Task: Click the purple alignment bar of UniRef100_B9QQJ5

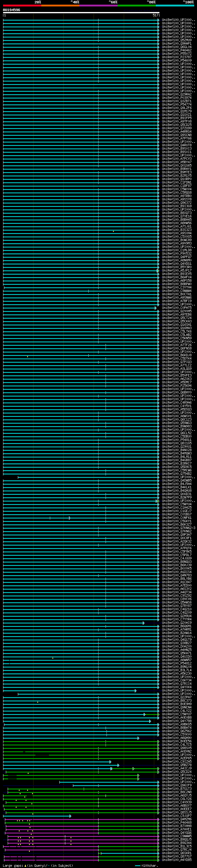Action: point(83,840)
